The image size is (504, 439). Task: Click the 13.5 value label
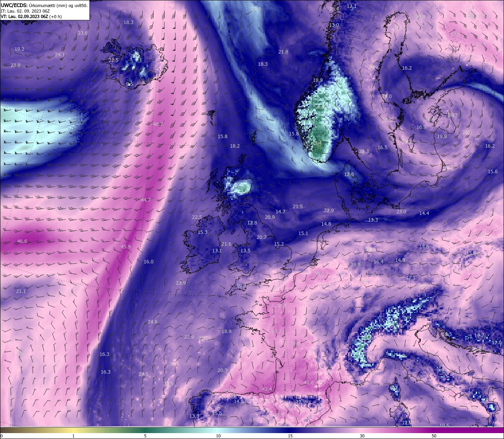(245, 251)
